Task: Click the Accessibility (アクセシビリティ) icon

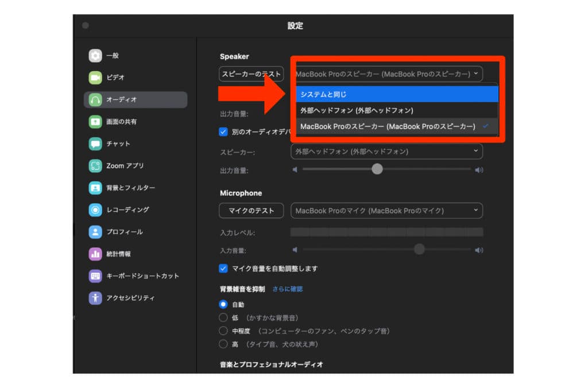Action: coord(95,298)
